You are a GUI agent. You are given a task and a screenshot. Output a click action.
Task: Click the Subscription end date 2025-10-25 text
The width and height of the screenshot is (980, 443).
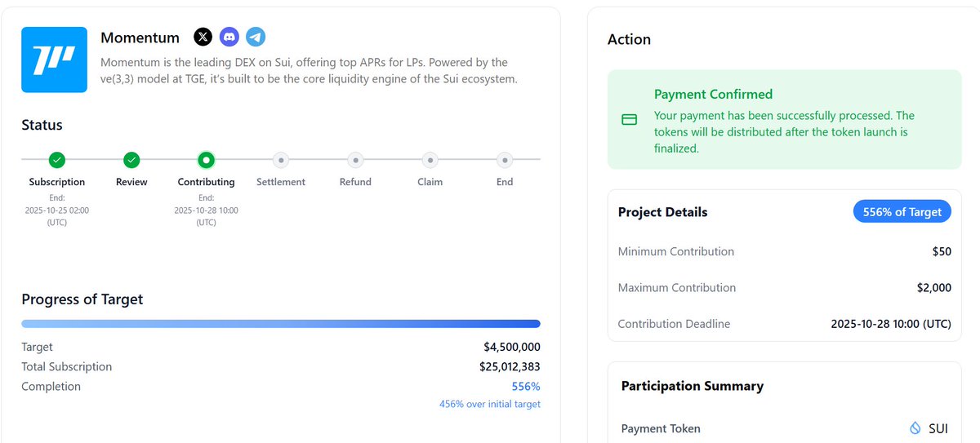click(57, 210)
